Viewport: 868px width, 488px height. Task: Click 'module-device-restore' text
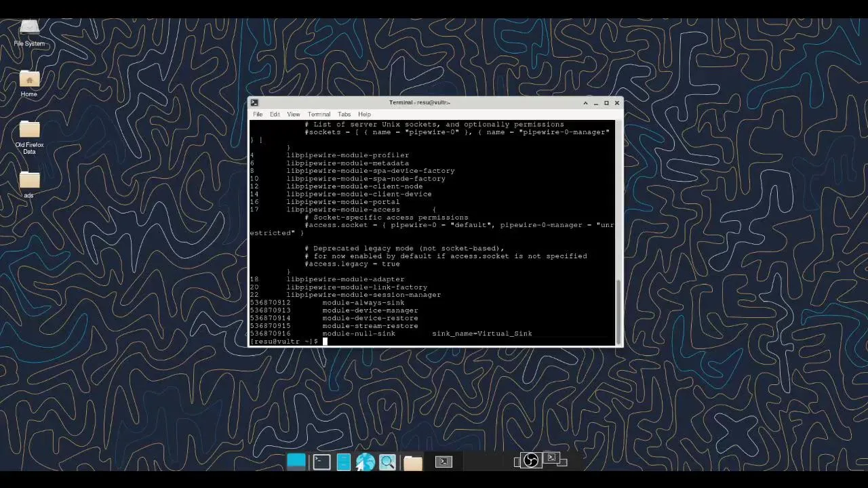(x=370, y=319)
